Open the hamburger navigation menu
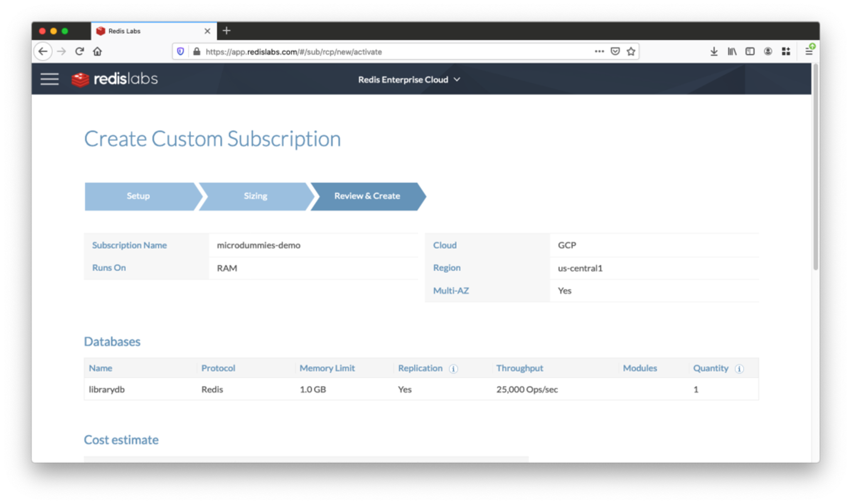The width and height of the screenshot is (851, 504). 49,79
